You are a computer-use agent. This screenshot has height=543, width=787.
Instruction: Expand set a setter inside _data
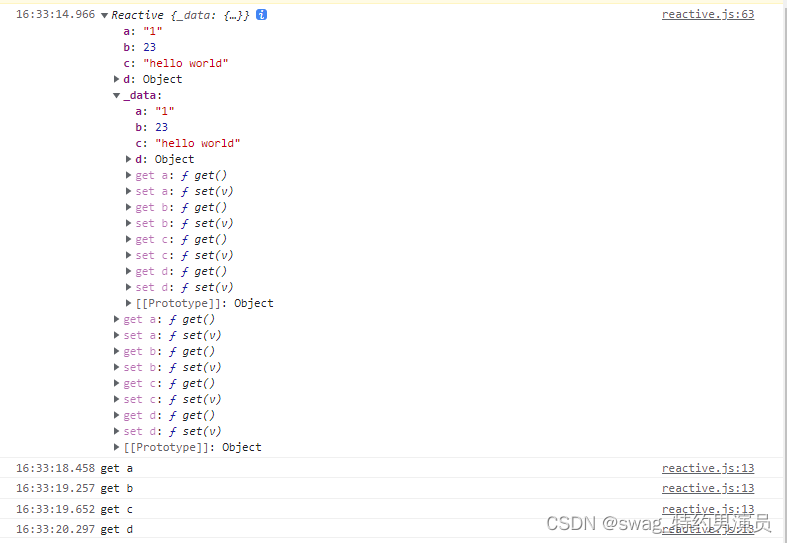128,192
